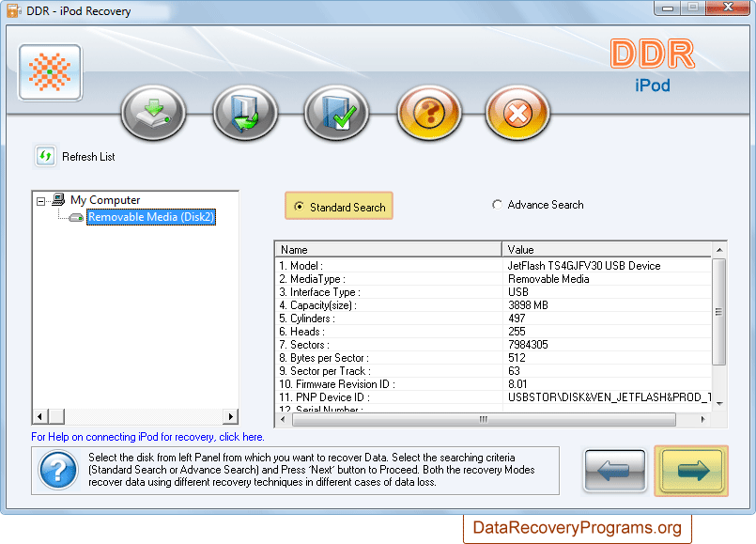756x544 pixels.
Task: Click the details table vertical scrollbar thumb
Action: click(x=718, y=312)
